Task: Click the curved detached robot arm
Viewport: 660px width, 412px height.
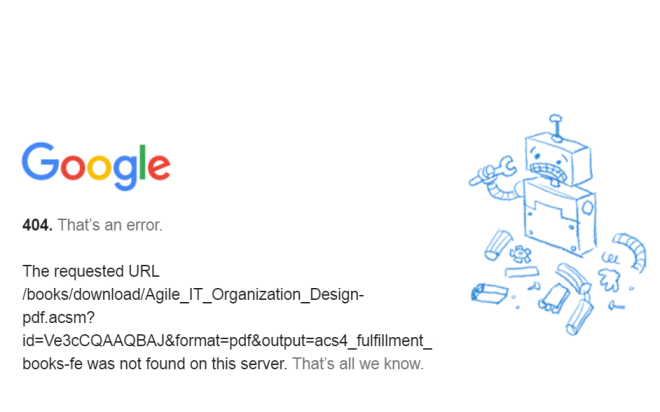Action: click(x=631, y=252)
